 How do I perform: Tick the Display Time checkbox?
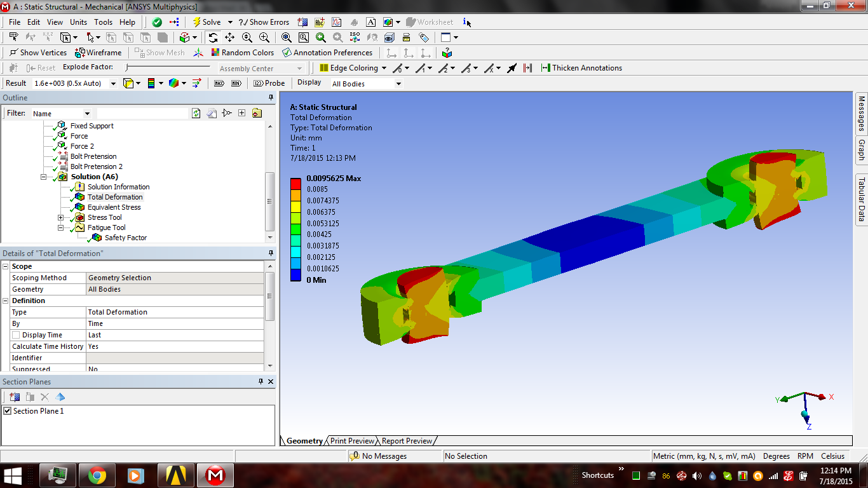17,335
